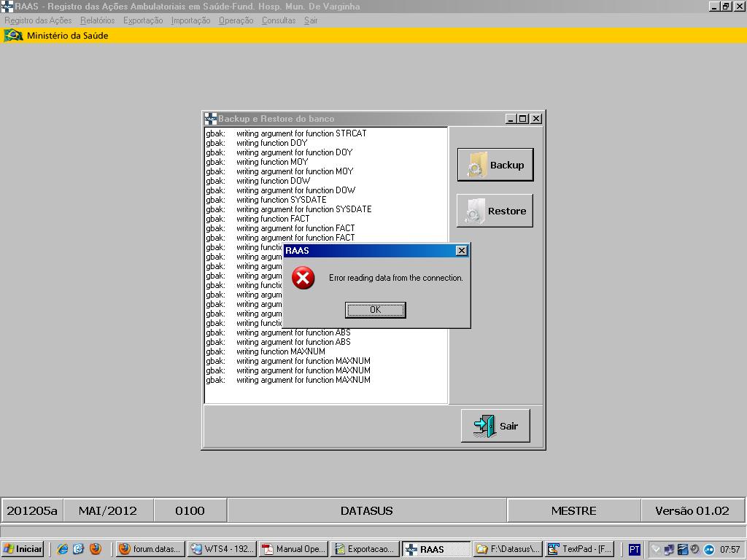The height and width of the screenshot is (560, 747).
Task: Switch to the forum.datasus Firefox taskbar window
Action: (150, 549)
